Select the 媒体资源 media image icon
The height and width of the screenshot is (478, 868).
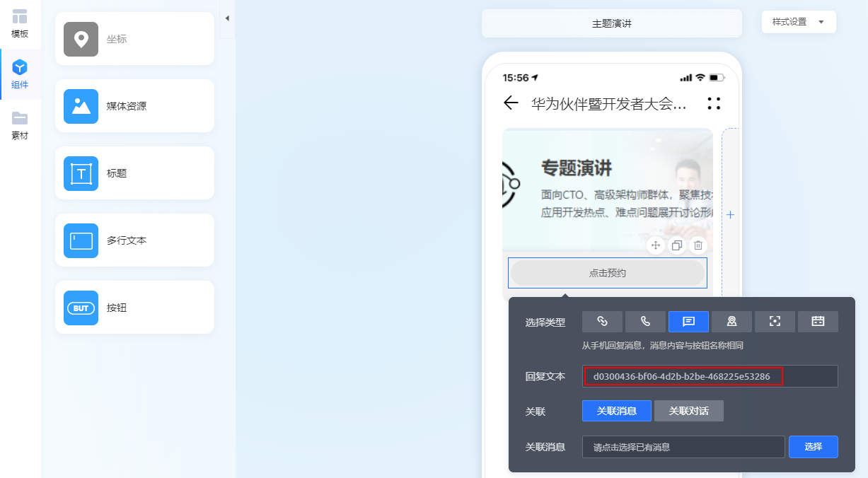coord(81,106)
